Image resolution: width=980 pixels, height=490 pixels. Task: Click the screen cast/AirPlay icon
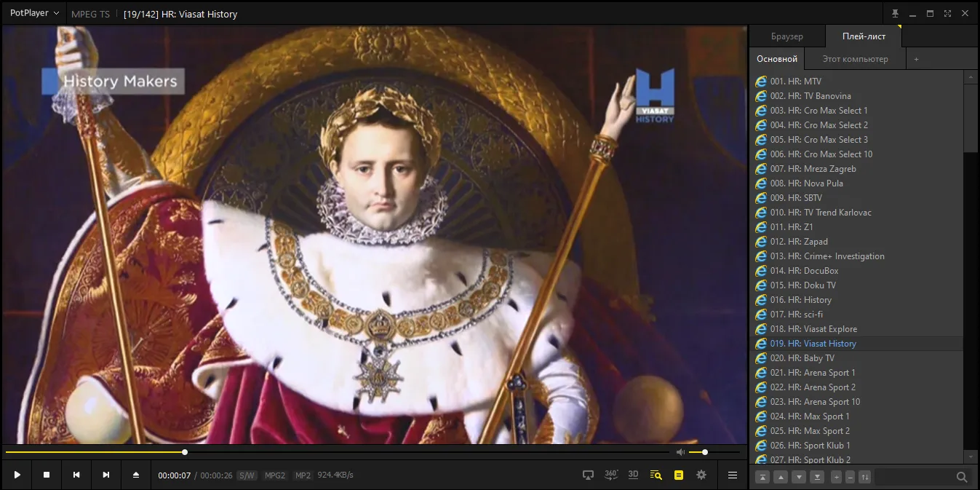pyautogui.click(x=588, y=475)
